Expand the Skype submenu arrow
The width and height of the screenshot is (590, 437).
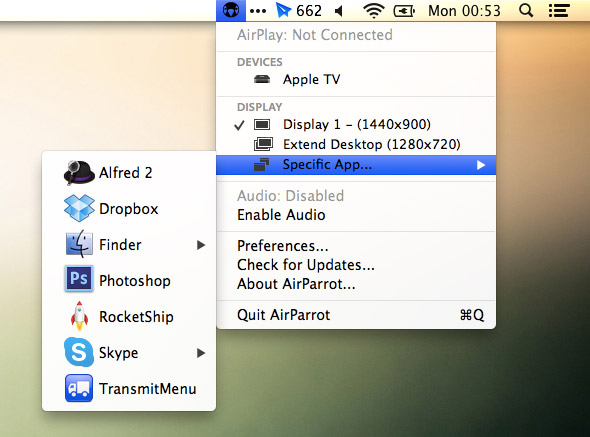(x=201, y=353)
